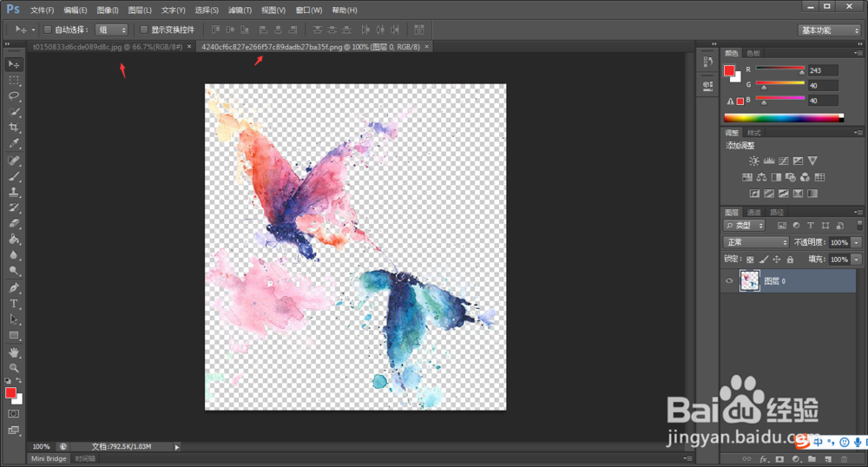Add a Brightness/Contrast adjustment
The image size is (868, 467).
754,161
